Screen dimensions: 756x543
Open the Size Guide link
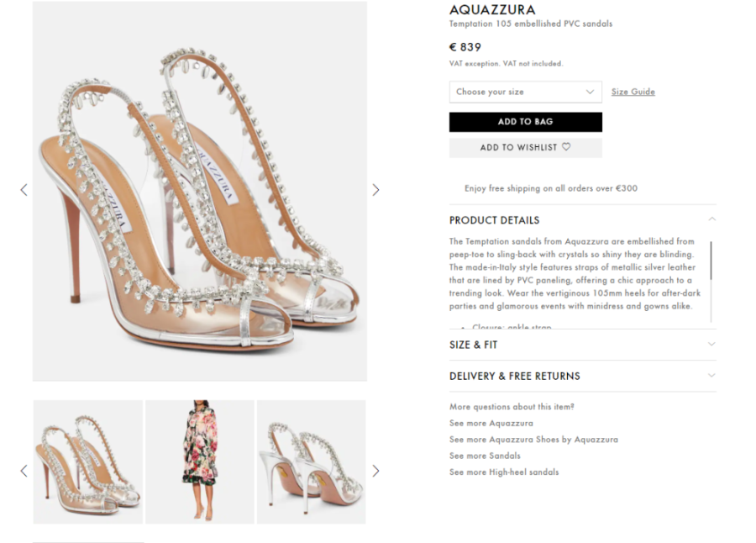point(633,92)
